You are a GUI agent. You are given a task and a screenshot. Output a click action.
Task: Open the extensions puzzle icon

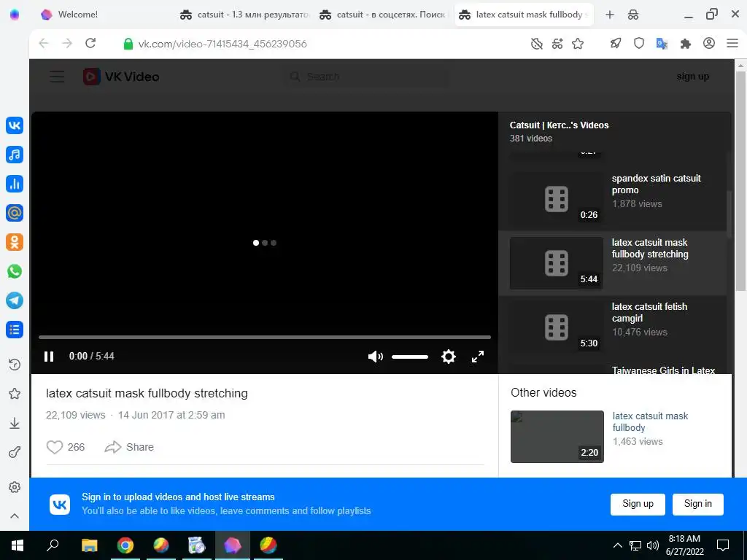[x=686, y=44]
